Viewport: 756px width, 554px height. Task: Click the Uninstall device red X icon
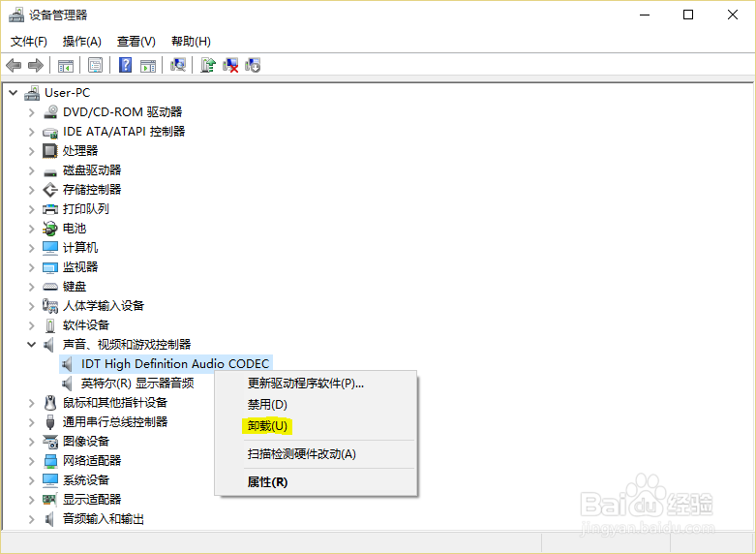coord(230,65)
